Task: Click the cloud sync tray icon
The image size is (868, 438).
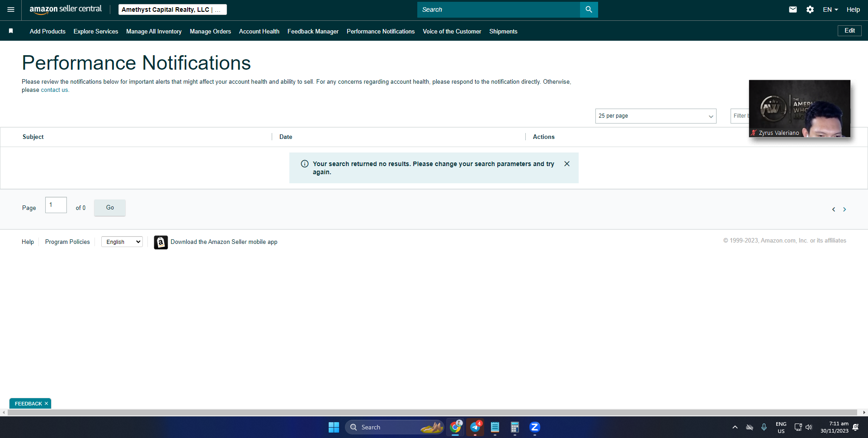Action: coord(750,427)
